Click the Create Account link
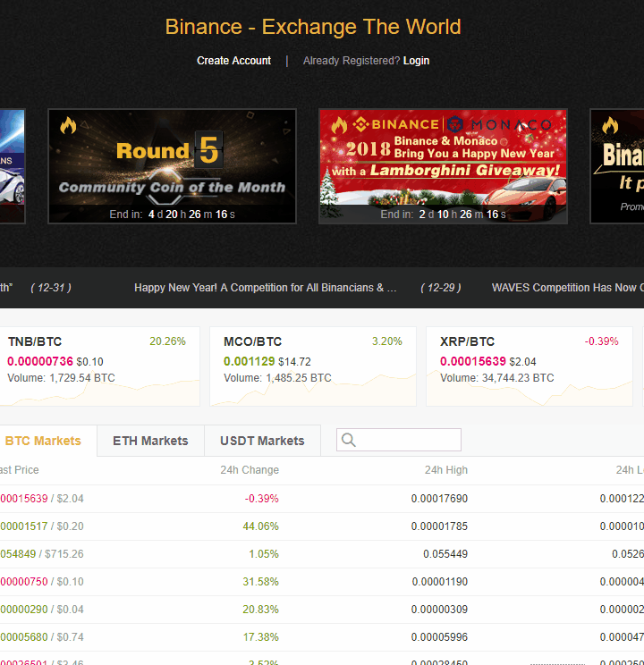Image resolution: width=644 pixels, height=665 pixels. (x=233, y=61)
